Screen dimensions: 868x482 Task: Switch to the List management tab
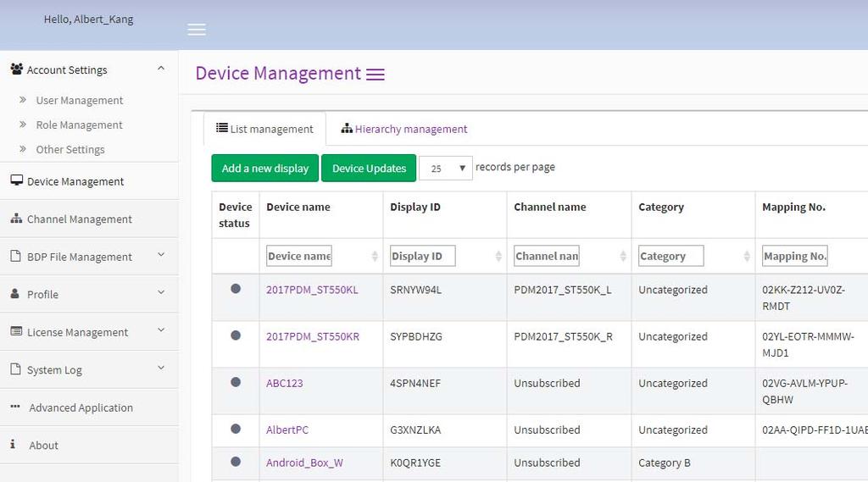(x=264, y=129)
